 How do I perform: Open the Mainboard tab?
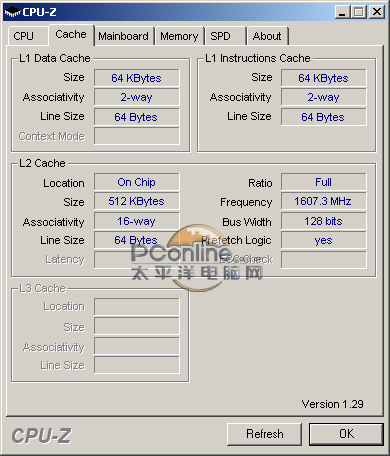click(124, 36)
